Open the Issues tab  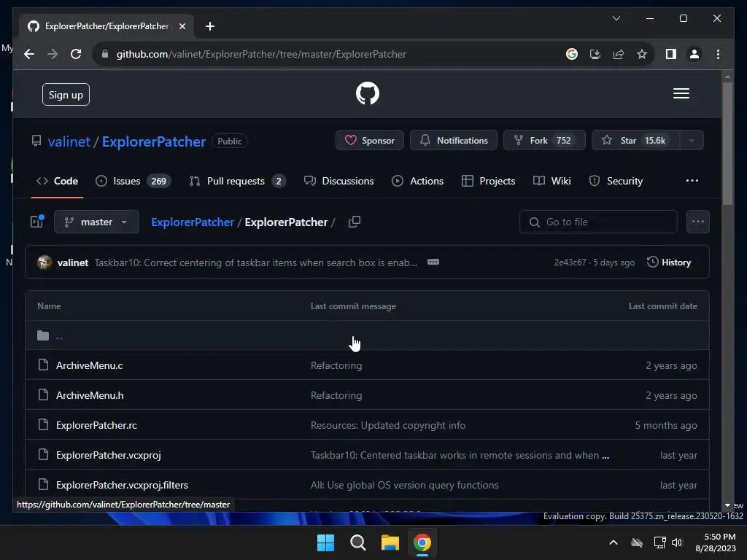(133, 181)
